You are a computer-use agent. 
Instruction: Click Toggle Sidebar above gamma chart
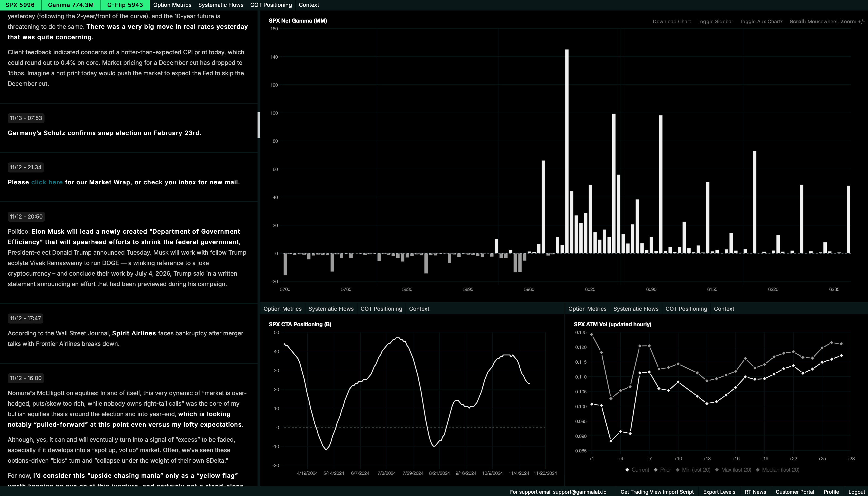[715, 21]
